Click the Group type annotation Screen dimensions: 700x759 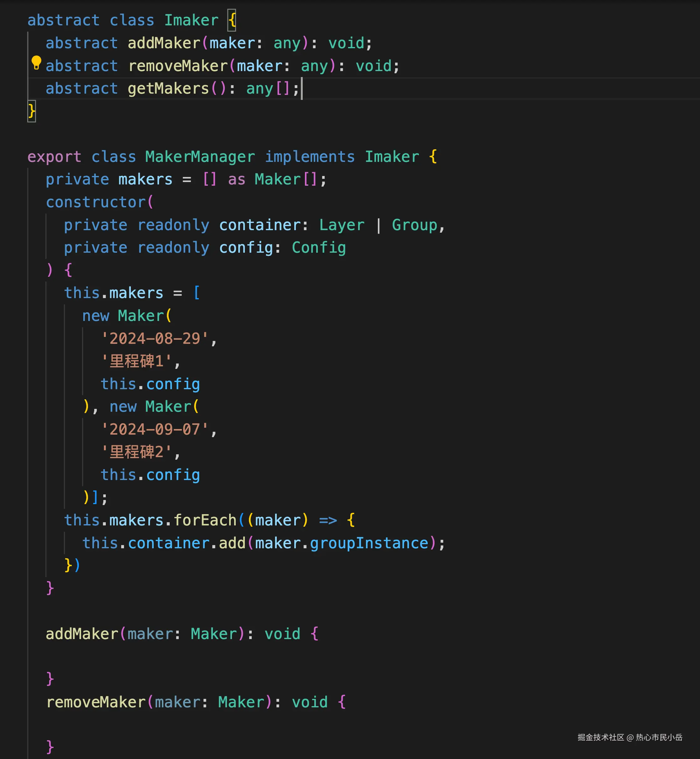tap(414, 225)
